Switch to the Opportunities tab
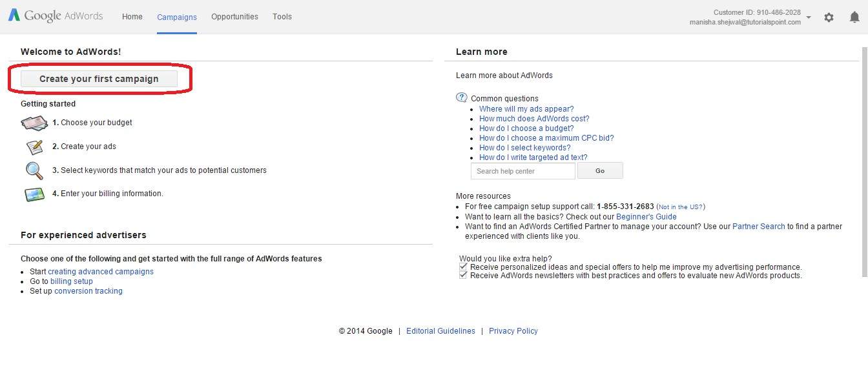 tap(234, 17)
